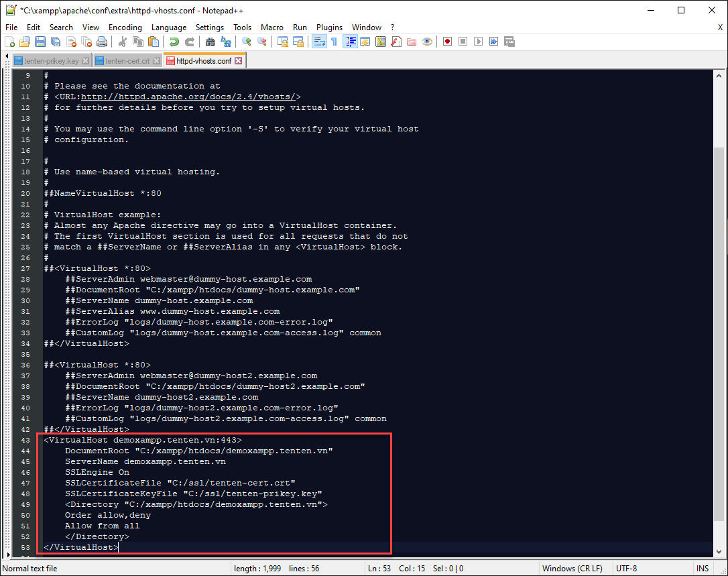Open the Encoding menu
728x576 pixels.
tap(125, 27)
